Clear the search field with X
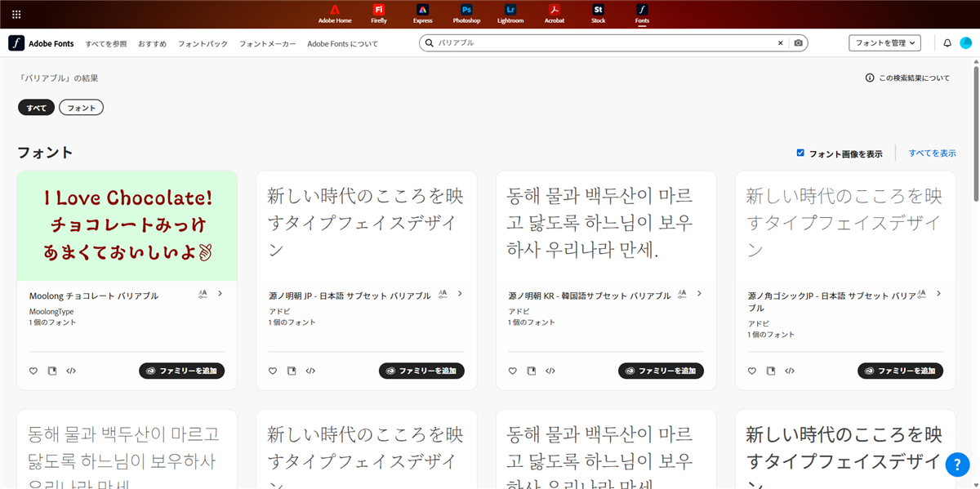980x489 pixels. [780, 42]
